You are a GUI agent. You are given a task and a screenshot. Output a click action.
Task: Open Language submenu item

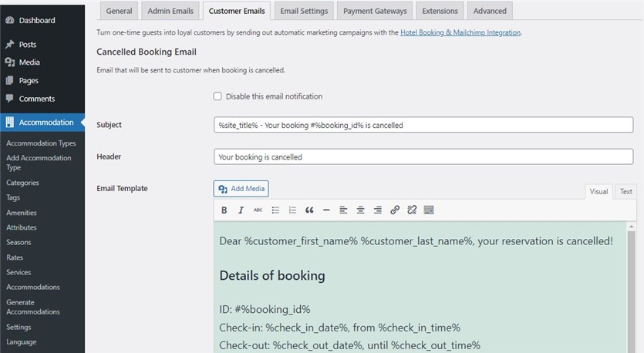pos(22,342)
